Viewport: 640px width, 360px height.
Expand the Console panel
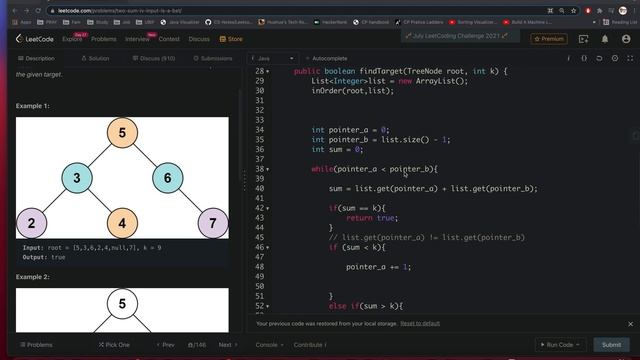coord(269,345)
